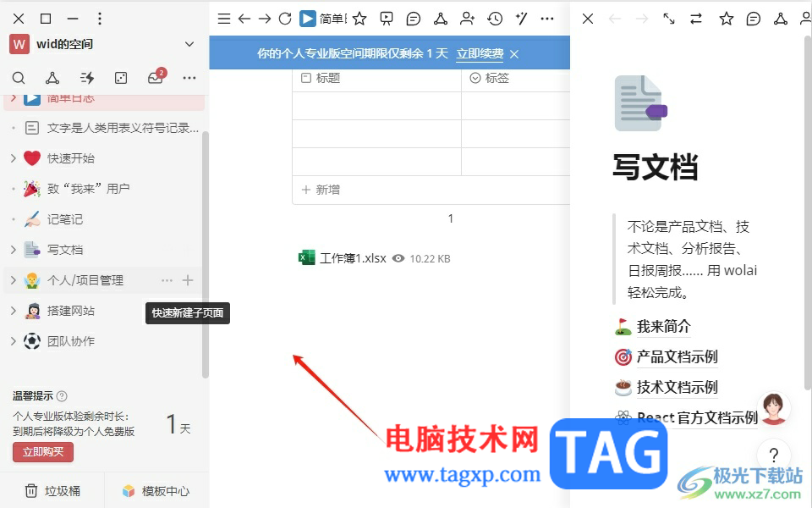The height and width of the screenshot is (508, 812).
Task: Click the 温馨提示 help circle icon
Action: [62, 396]
